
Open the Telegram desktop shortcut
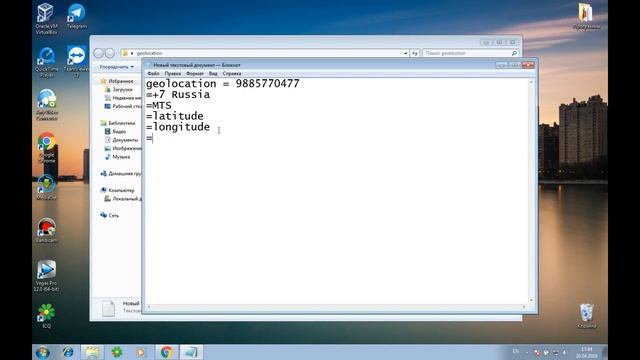click(x=76, y=16)
